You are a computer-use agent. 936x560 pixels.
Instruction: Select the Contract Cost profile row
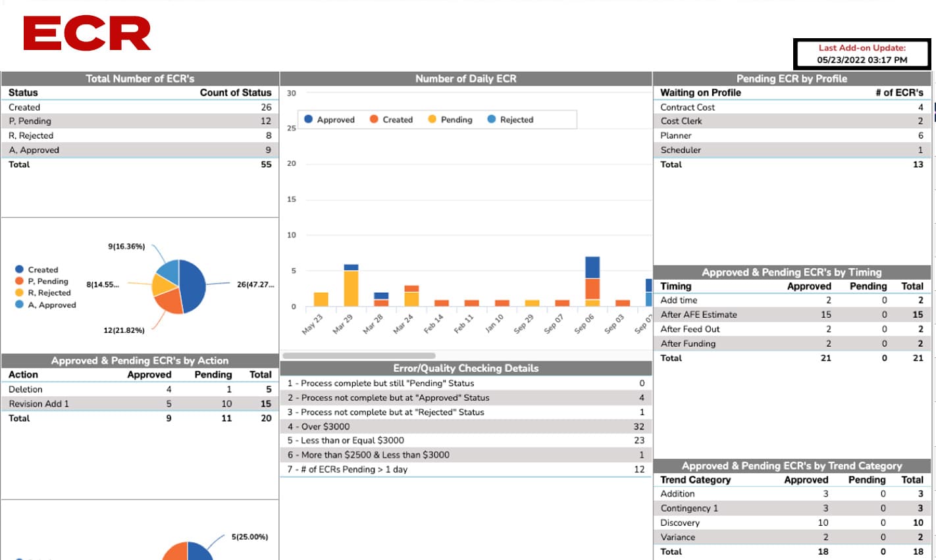[x=792, y=107]
